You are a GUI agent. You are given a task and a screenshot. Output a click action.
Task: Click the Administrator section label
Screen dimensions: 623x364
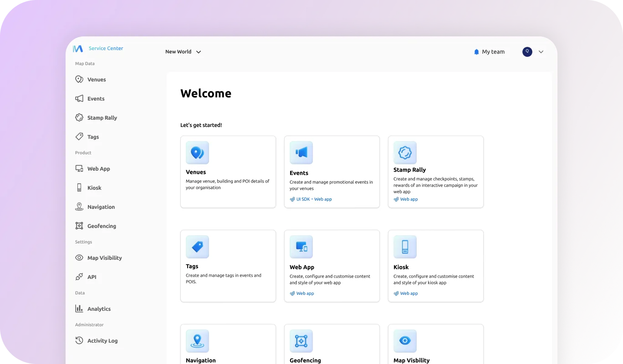pyautogui.click(x=89, y=325)
